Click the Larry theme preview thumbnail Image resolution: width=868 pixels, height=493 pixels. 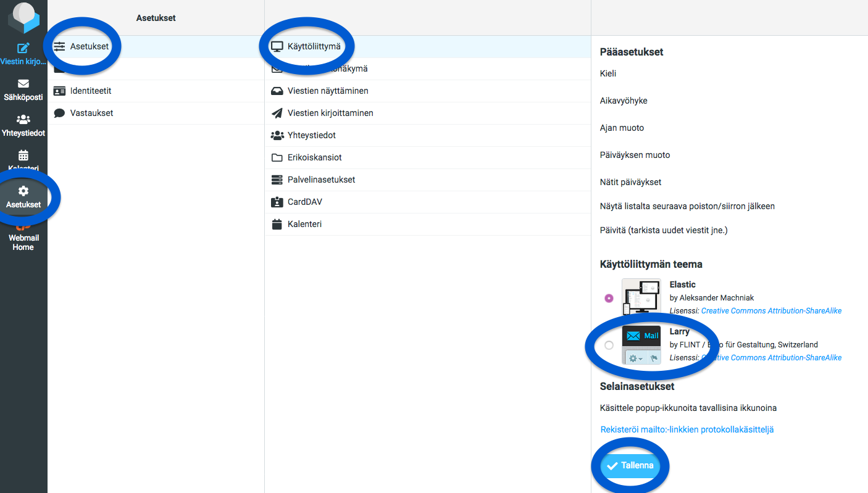click(x=641, y=345)
